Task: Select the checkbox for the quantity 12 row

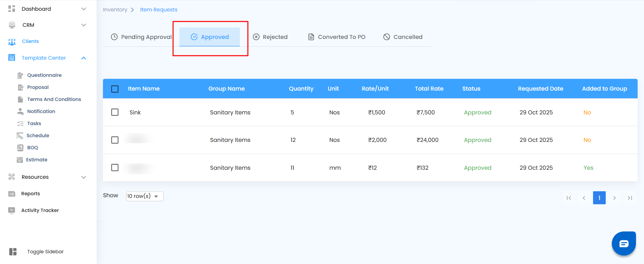Action: [115, 140]
